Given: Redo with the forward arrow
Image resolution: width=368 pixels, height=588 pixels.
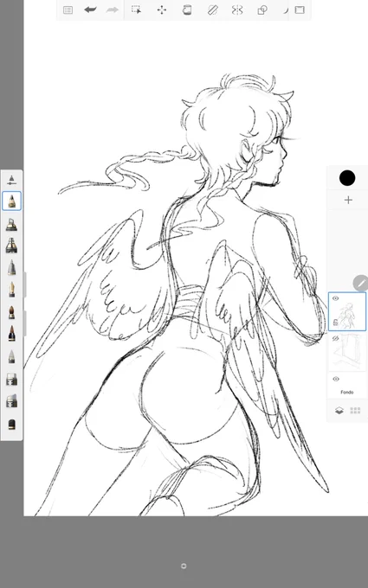Looking at the screenshot, I should (113, 10).
